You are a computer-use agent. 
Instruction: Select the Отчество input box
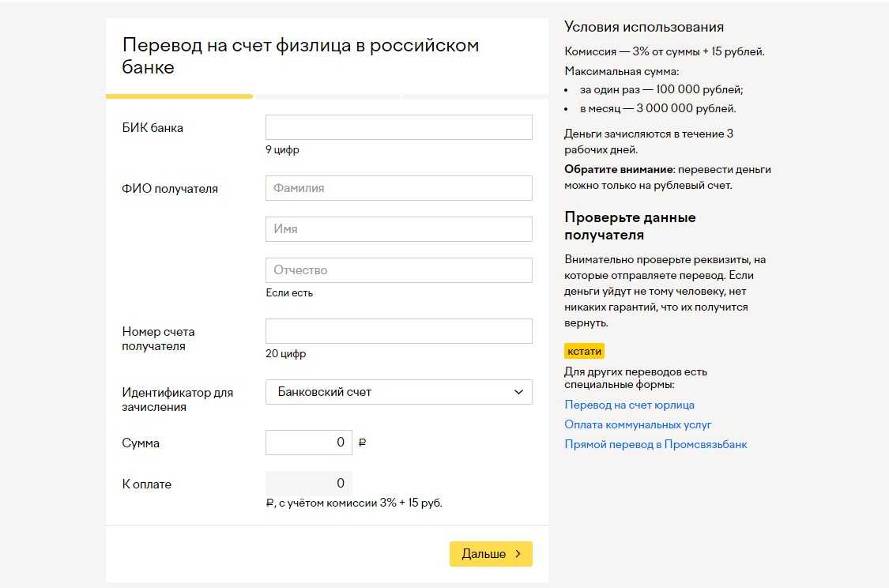[398, 270]
